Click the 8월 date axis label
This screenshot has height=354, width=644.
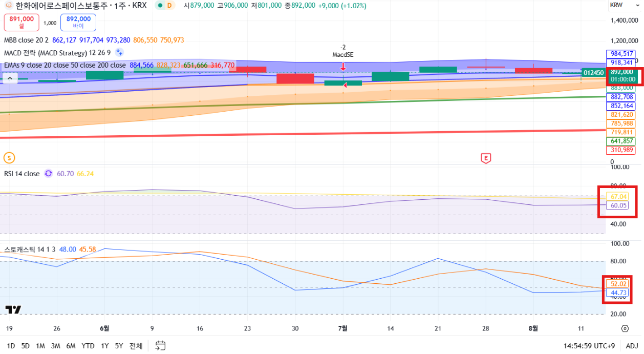click(533, 328)
